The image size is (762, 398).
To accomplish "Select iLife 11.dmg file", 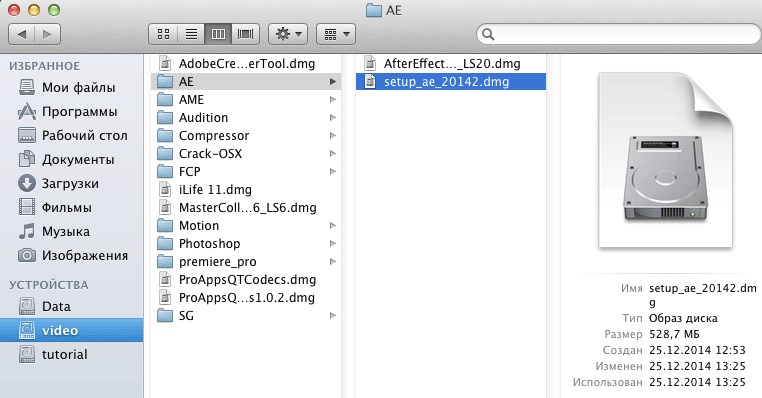I will point(246,190).
